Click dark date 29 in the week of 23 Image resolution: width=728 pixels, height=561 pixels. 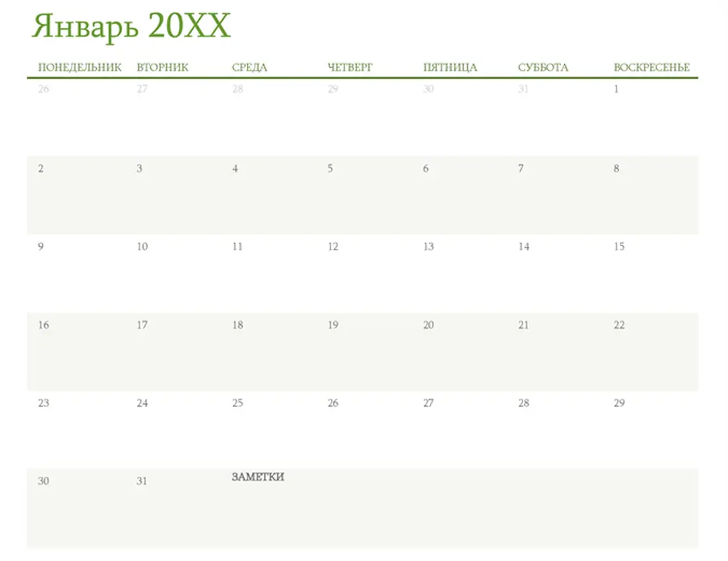(619, 403)
